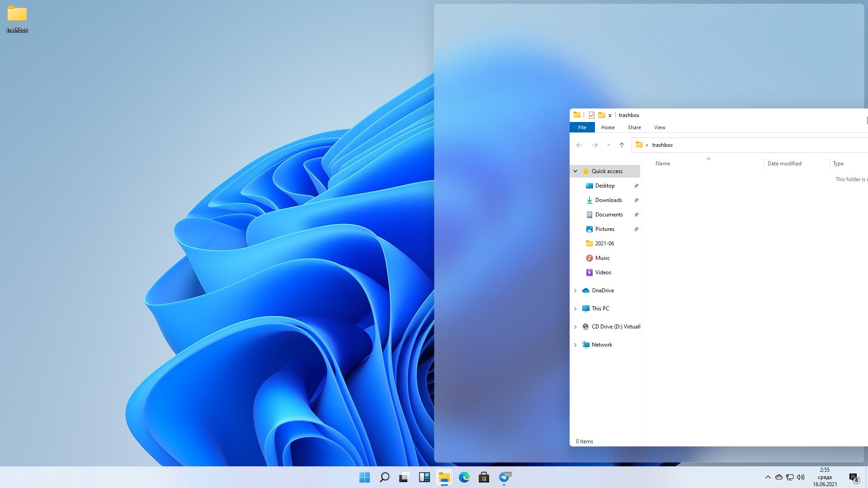The image size is (868, 488).
Task: Open the File tab in Explorer
Action: pyautogui.click(x=582, y=127)
